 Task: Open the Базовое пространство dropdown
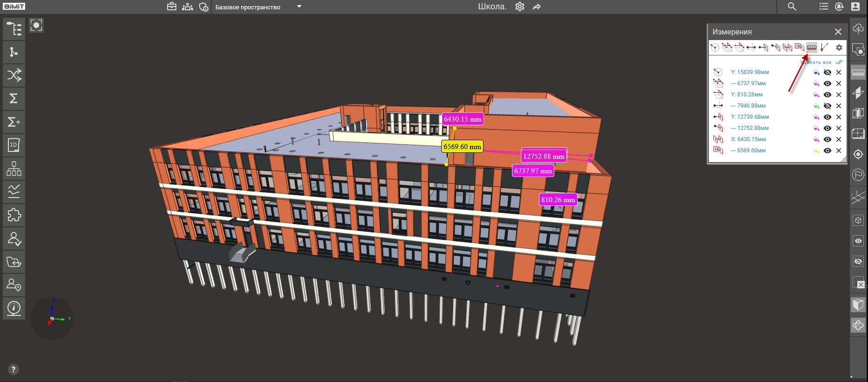[x=299, y=7]
